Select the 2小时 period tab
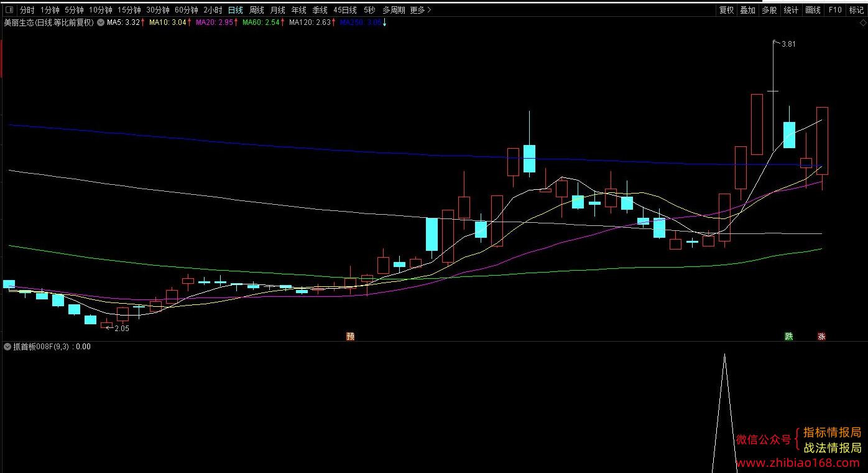Screen dimensions: 868x473 tap(213, 10)
